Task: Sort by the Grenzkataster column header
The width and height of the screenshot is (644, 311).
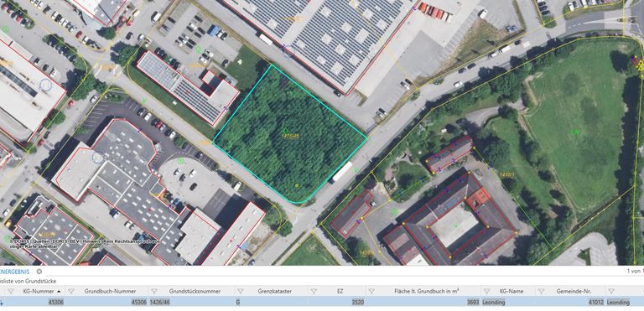Action: coord(275,291)
